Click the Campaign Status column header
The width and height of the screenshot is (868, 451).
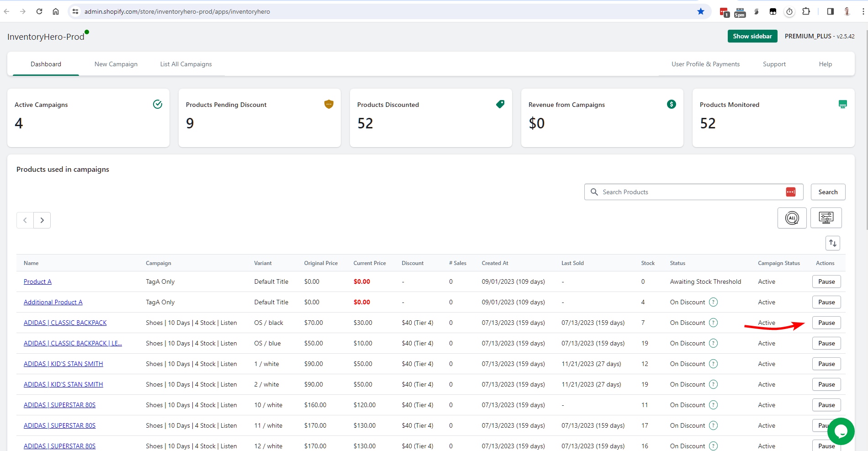(x=779, y=263)
